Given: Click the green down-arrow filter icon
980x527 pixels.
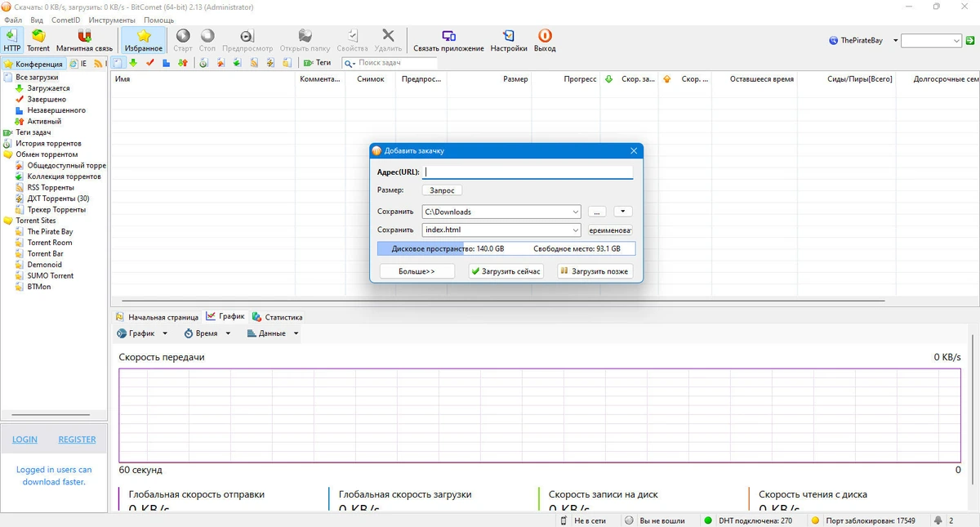Looking at the screenshot, I should pyautogui.click(x=133, y=63).
